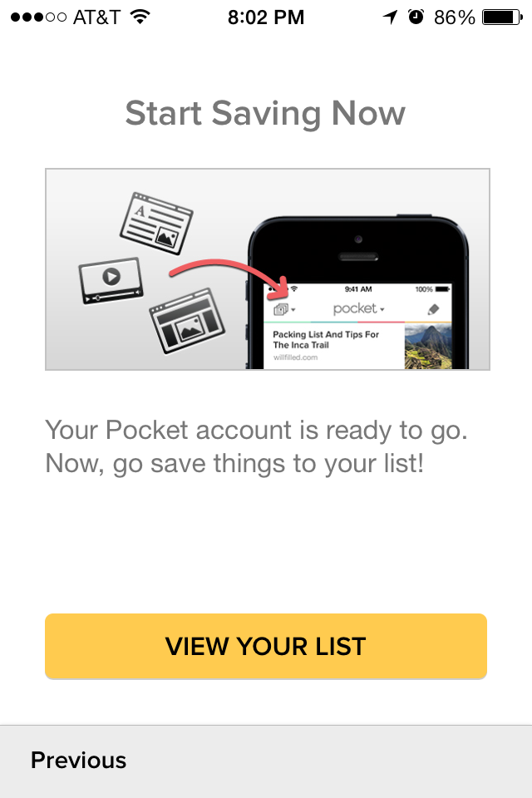The height and width of the screenshot is (798, 532).
Task: Open the pocket title dropdown in mockup
Action: [358, 308]
